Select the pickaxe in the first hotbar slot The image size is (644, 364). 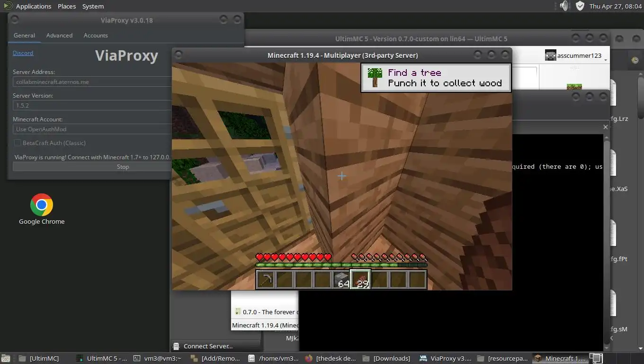(266, 280)
